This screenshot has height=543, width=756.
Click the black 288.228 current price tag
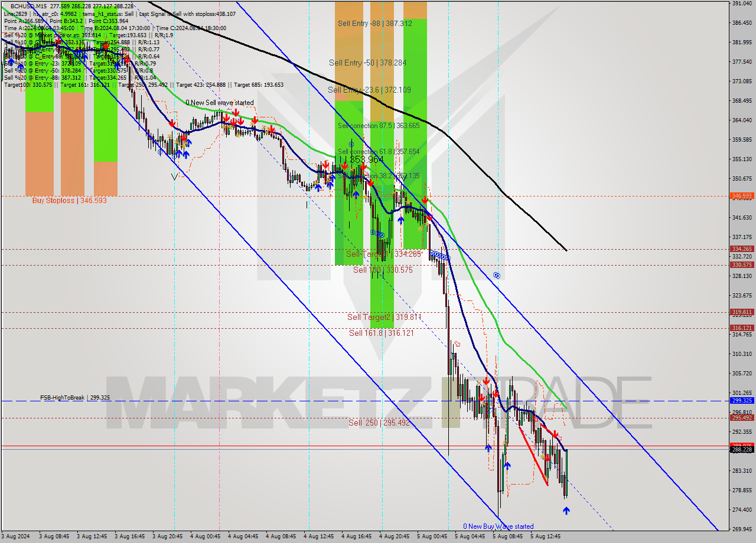(x=742, y=450)
